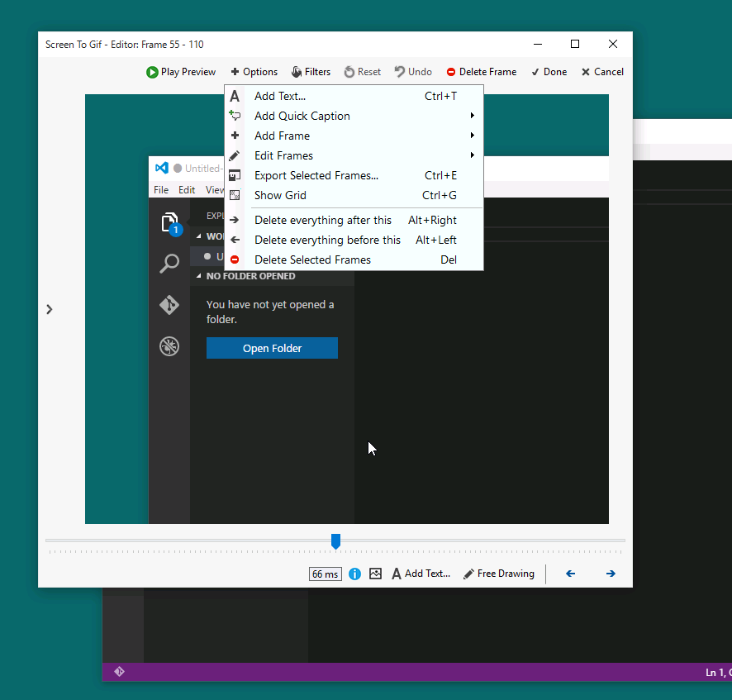Click the Explorer icon in the frame preview
This screenshot has height=700, width=732.
click(170, 223)
